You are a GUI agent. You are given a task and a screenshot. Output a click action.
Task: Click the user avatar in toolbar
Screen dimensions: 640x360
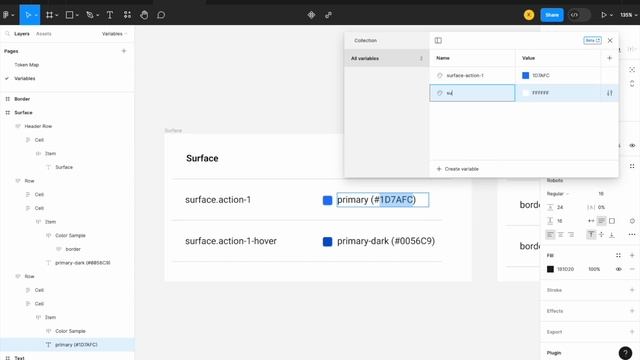tap(529, 15)
